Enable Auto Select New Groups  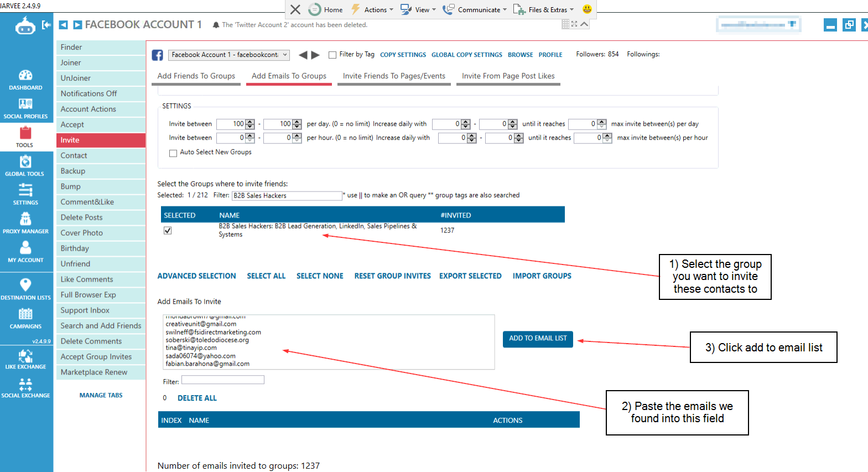(x=173, y=153)
